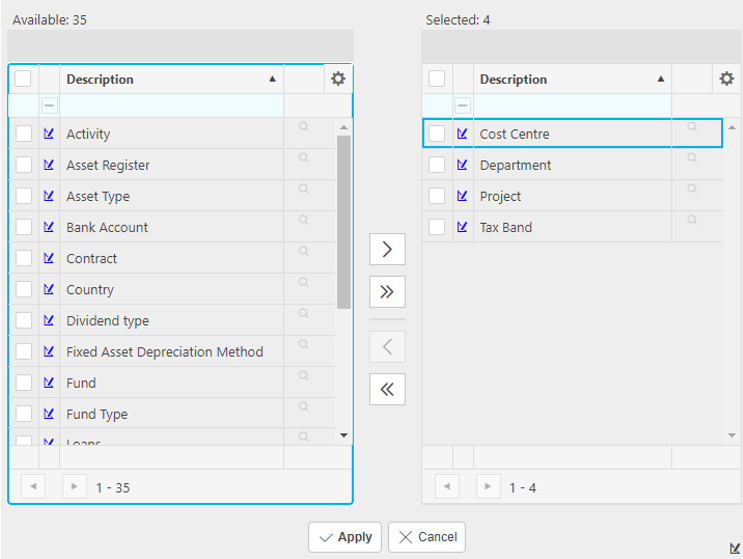The width and height of the screenshot is (743, 559).
Task: Toggle Available filter row minus button
Action: pos(49,105)
